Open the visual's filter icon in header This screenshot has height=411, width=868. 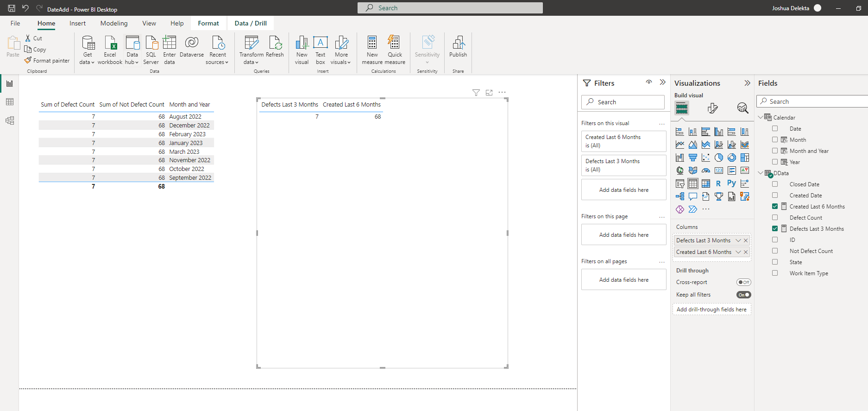coord(476,93)
